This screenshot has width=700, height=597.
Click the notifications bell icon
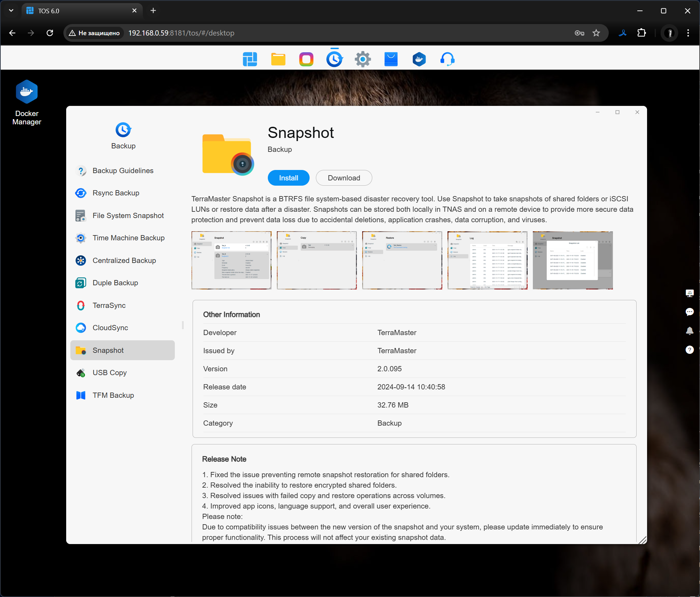[689, 331]
